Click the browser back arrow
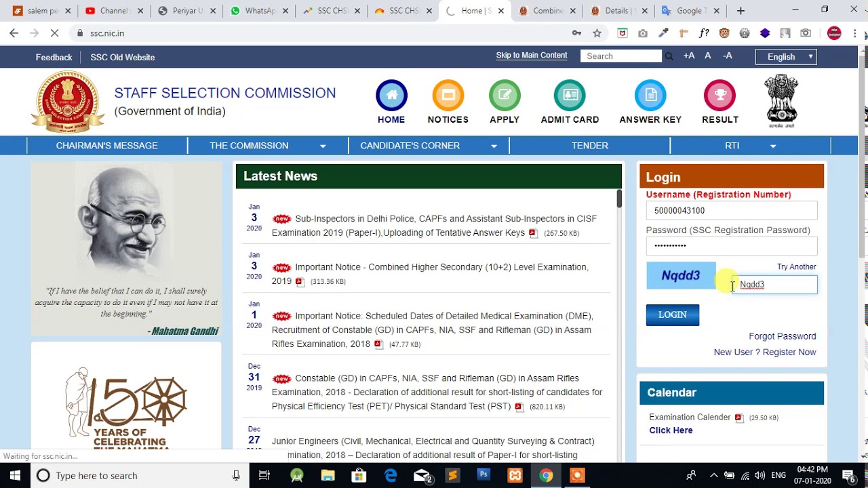 pyautogui.click(x=14, y=33)
